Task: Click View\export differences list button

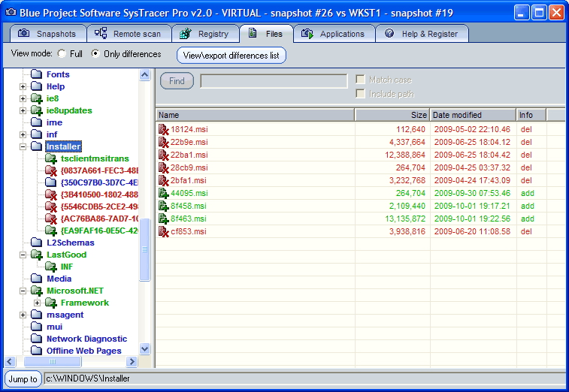Action: coord(232,55)
